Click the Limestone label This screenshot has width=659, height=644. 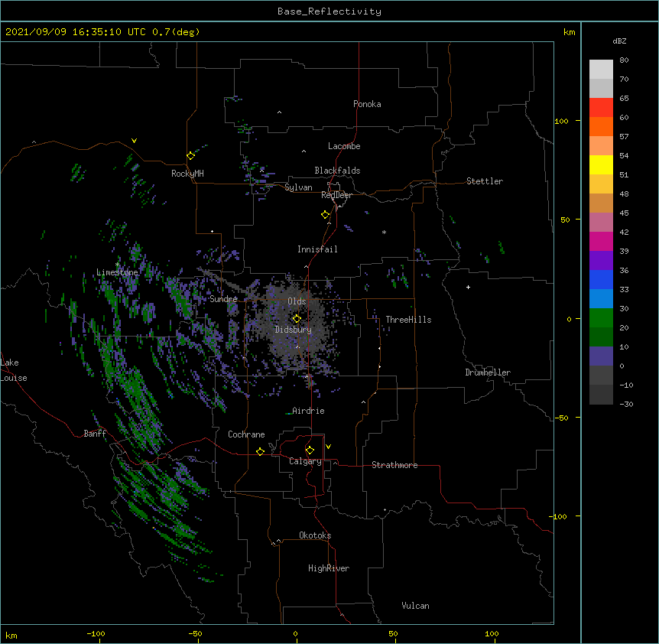pyautogui.click(x=117, y=272)
